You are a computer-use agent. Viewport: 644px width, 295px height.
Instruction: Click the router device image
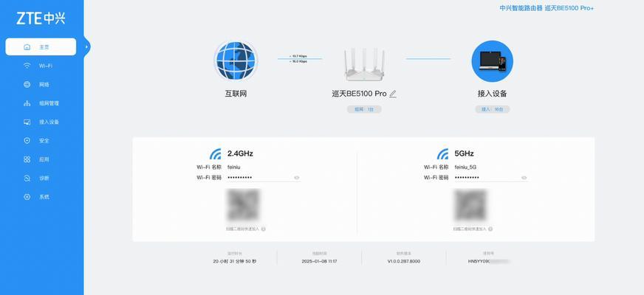[x=364, y=65]
